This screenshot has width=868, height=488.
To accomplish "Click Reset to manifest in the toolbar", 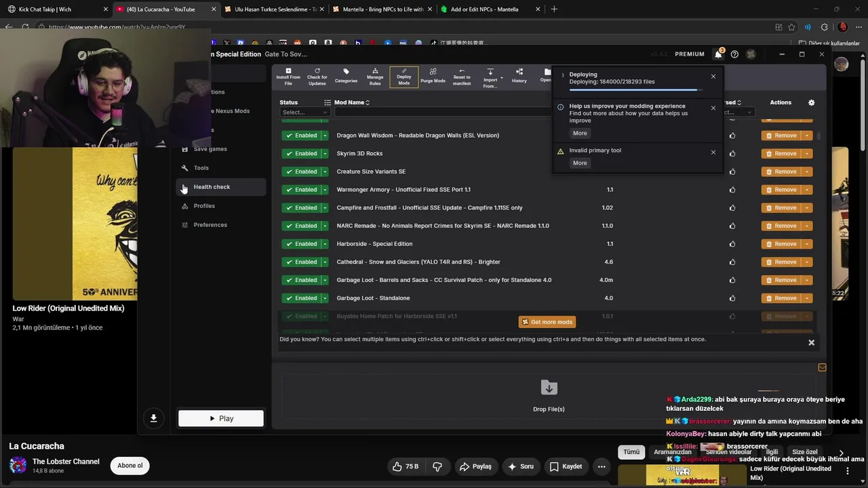I will [462, 77].
